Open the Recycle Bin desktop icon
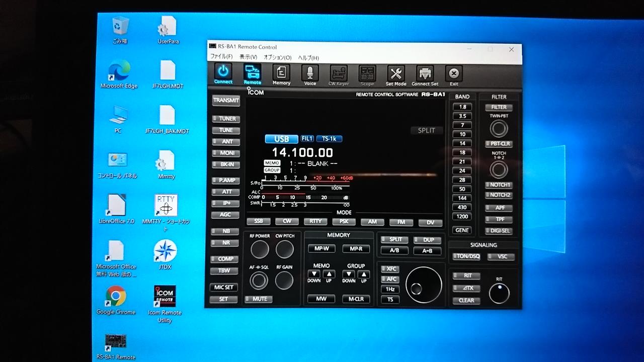644x362 pixels. coord(120,30)
